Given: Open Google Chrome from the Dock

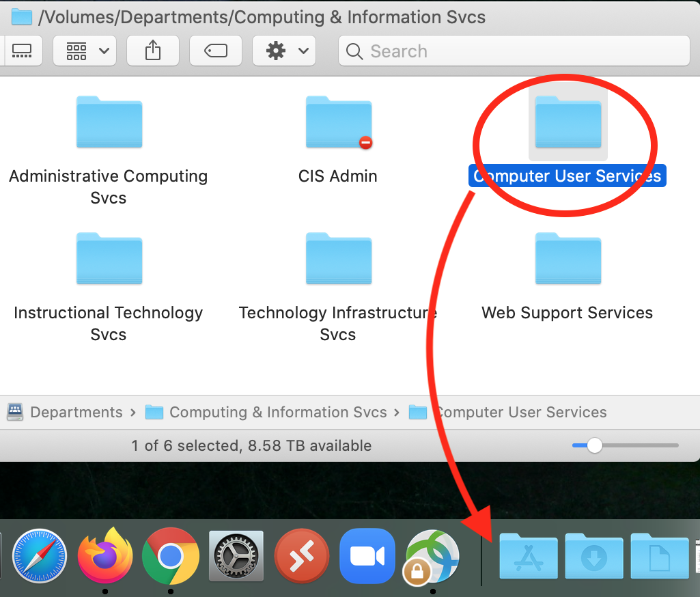Looking at the screenshot, I should coord(170,557).
